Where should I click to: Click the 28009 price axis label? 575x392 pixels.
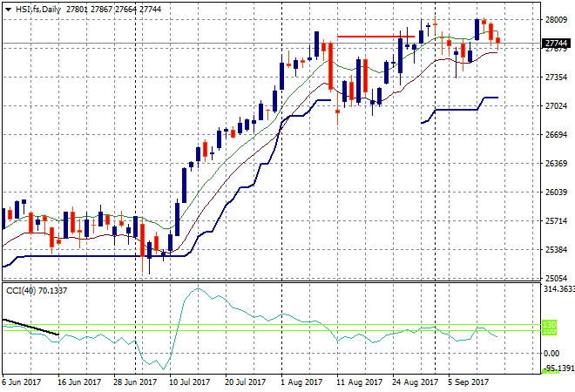click(x=556, y=20)
